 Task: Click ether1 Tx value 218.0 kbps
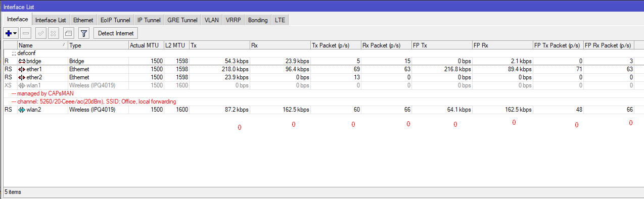point(235,69)
